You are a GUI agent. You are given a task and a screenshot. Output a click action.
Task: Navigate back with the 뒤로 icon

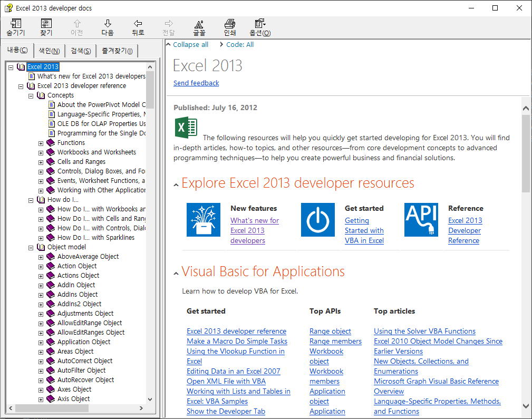tap(138, 27)
